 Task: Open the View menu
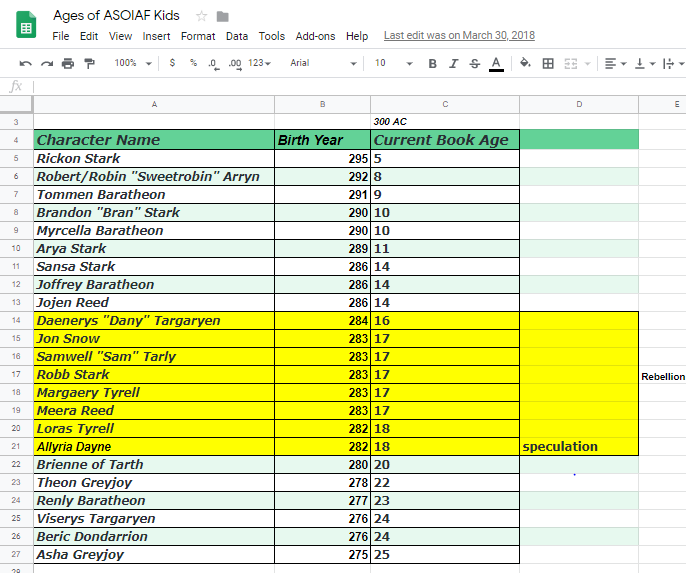coord(120,36)
